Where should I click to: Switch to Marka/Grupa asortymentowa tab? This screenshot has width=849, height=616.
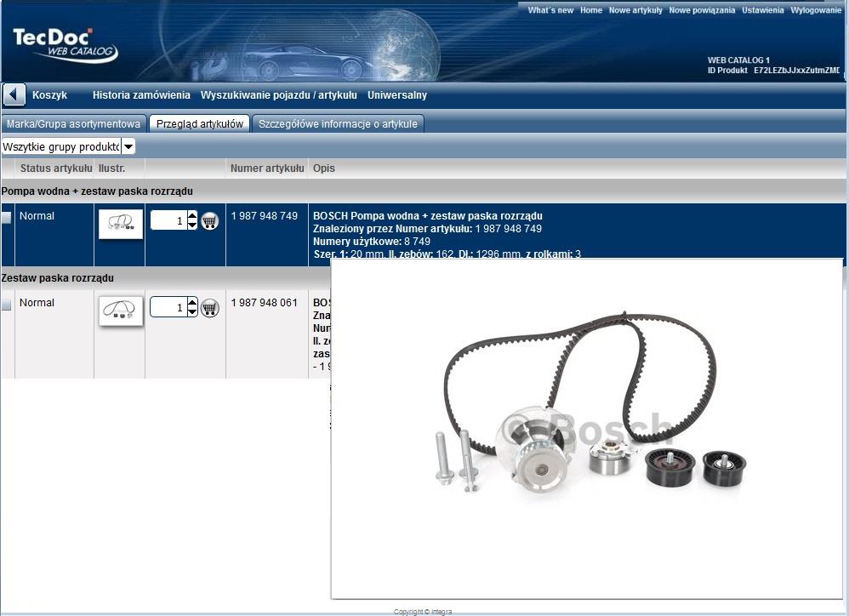pos(74,124)
